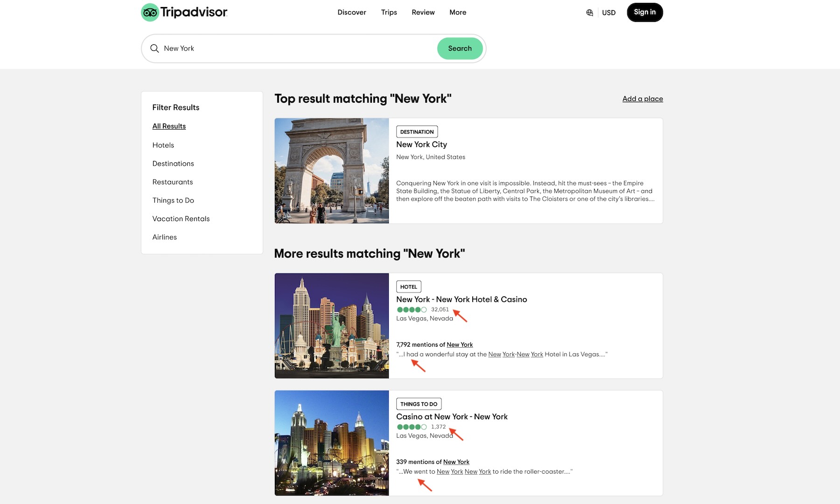Open the New York City destination title
Viewport: 840px width, 504px height.
421,145
